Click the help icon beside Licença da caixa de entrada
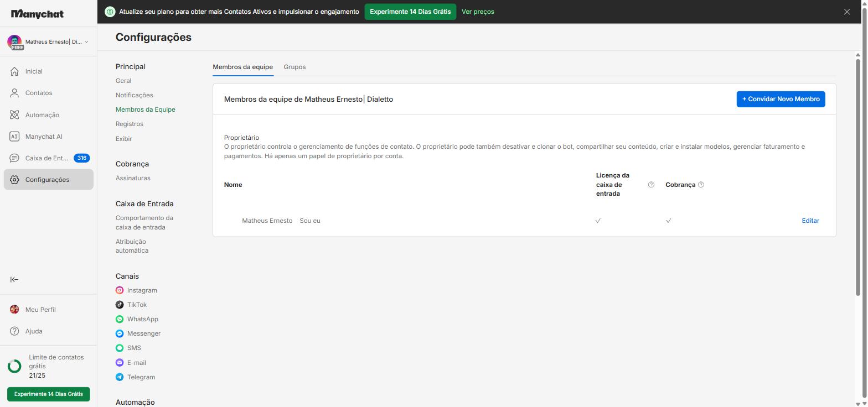Viewport: 868px width, 407px height. tap(651, 185)
